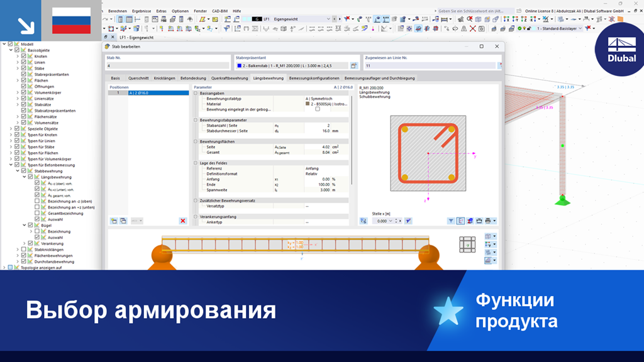
Task: Open the Ergebnisse menu
Action: coord(142,11)
